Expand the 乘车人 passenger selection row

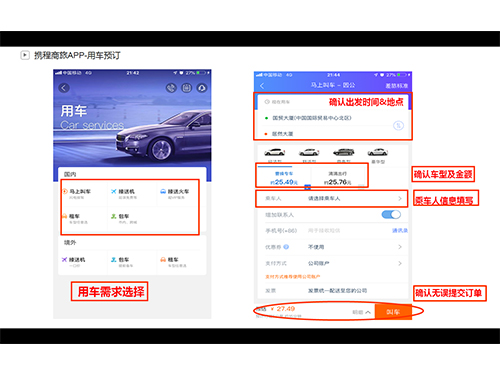coord(332,199)
